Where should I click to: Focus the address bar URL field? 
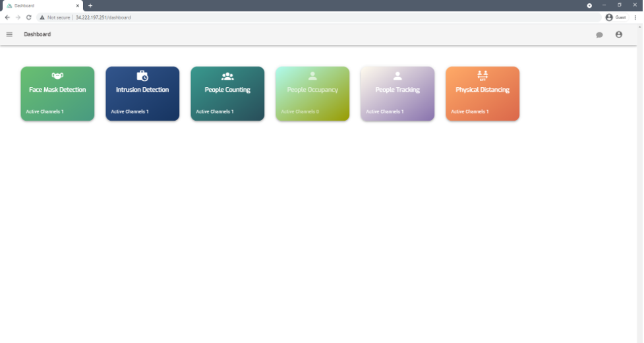[320, 18]
